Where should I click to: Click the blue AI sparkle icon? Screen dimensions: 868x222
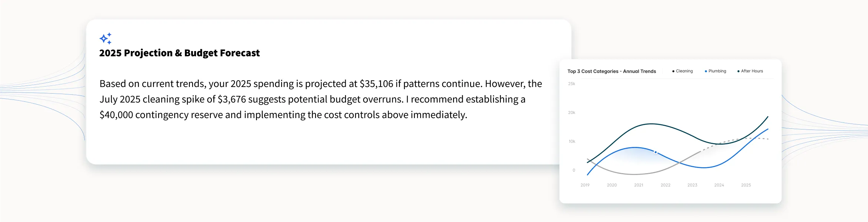click(x=106, y=38)
